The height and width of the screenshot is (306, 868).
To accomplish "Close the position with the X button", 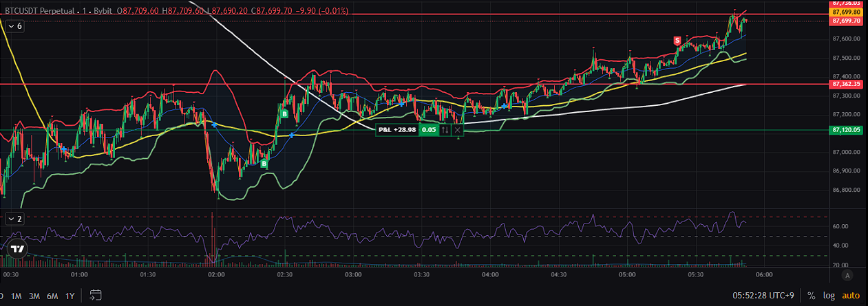I will pyautogui.click(x=458, y=129).
